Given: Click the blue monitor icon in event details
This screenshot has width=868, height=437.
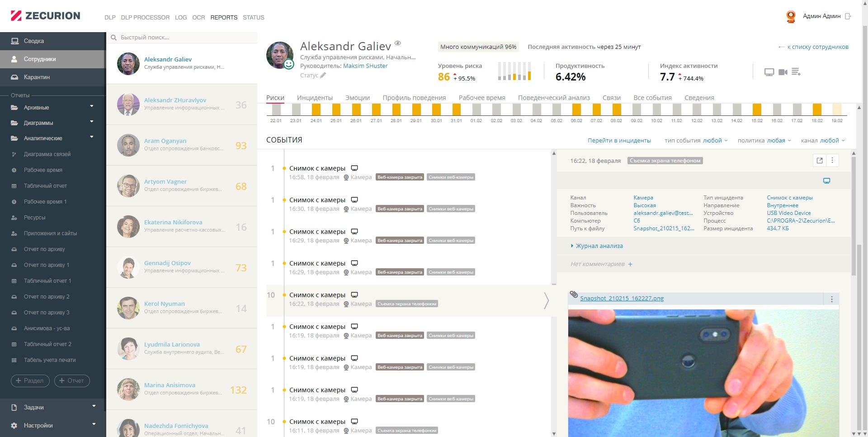Looking at the screenshot, I should click(x=826, y=181).
